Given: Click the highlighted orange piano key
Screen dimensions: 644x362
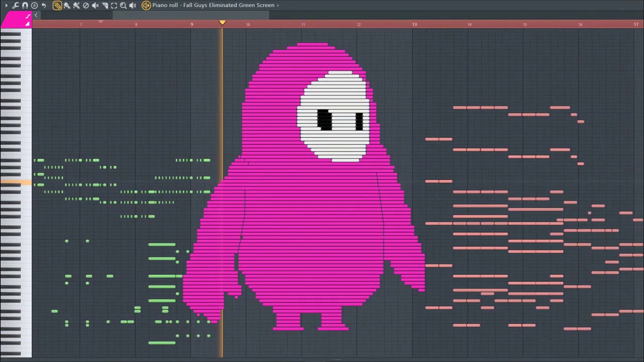Looking at the screenshot, I should click(16, 183).
